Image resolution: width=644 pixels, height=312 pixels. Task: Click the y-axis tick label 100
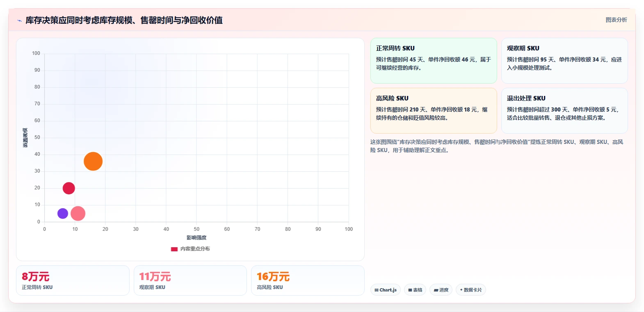[36, 53]
